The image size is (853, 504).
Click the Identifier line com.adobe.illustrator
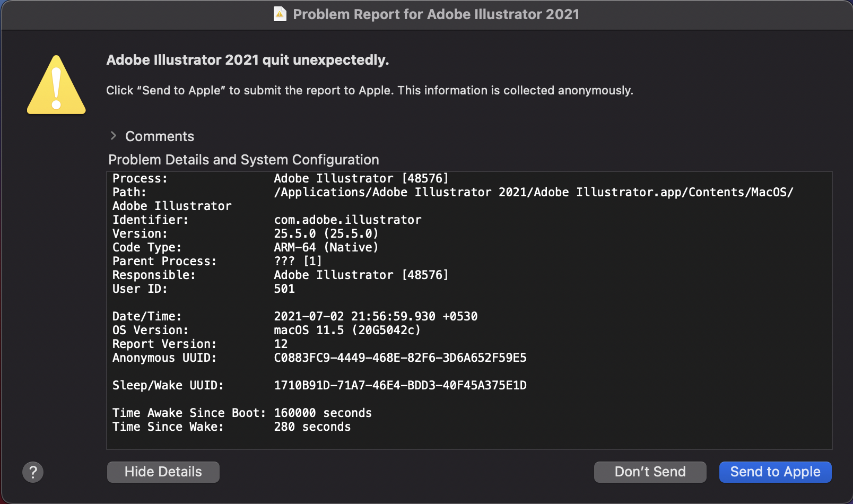click(347, 220)
